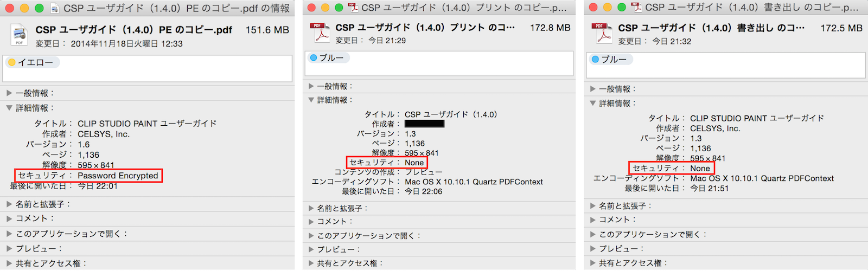Image resolution: width=868 pixels, height=271 pixels.
Task: Minimize the 書き出し のコピー info window
Action: tap(607, 8)
